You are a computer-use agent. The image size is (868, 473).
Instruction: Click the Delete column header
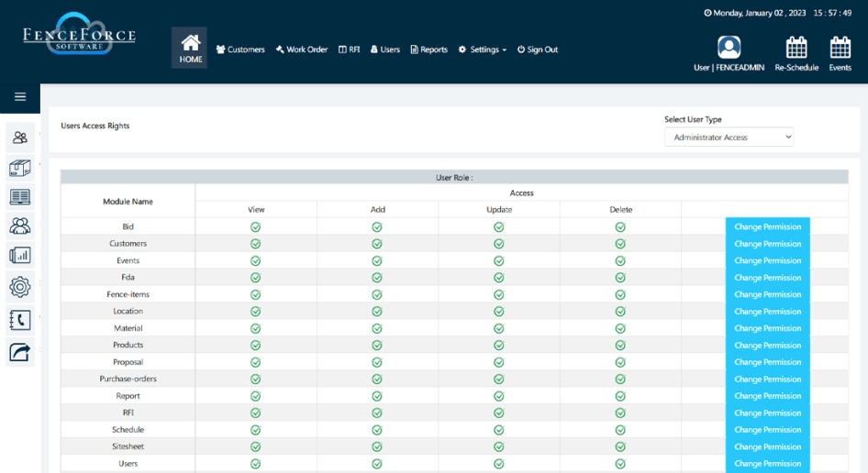coord(620,210)
